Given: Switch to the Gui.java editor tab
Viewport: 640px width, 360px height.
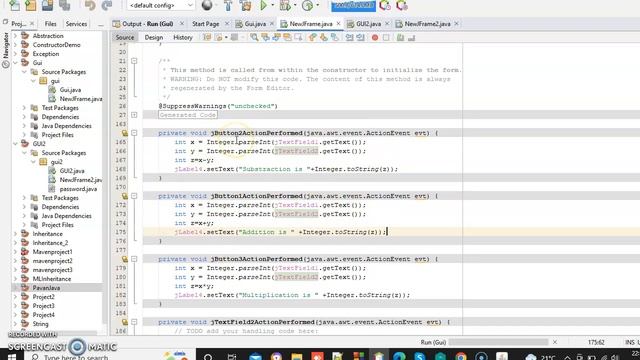Looking at the screenshot, I should [x=255, y=24].
